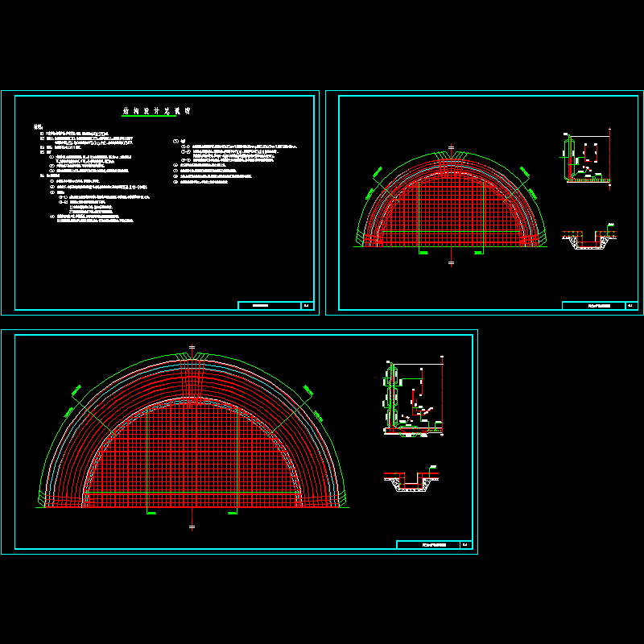Click the bottom centerline symbol of bottom dome
644x644 pixels.
pyautogui.click(x=192, y=526)
